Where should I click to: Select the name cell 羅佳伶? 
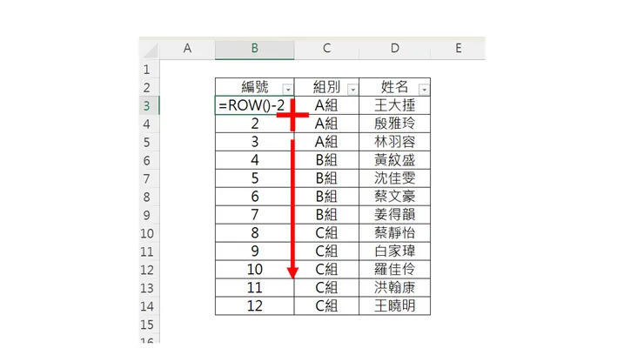pyautogui.click(x=395, y=269)
